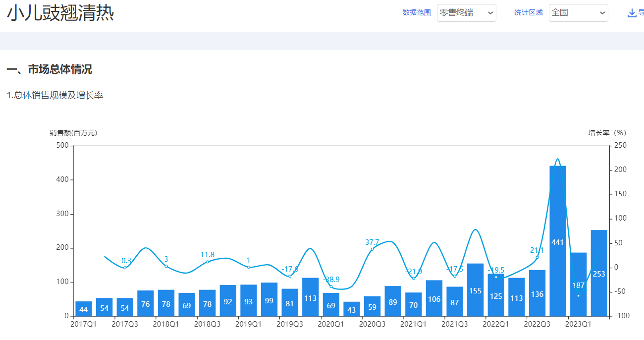This screenshot has height=340, width=644.
Task: Click the 2020Q1 x-axis label
Action: [331, 324]
